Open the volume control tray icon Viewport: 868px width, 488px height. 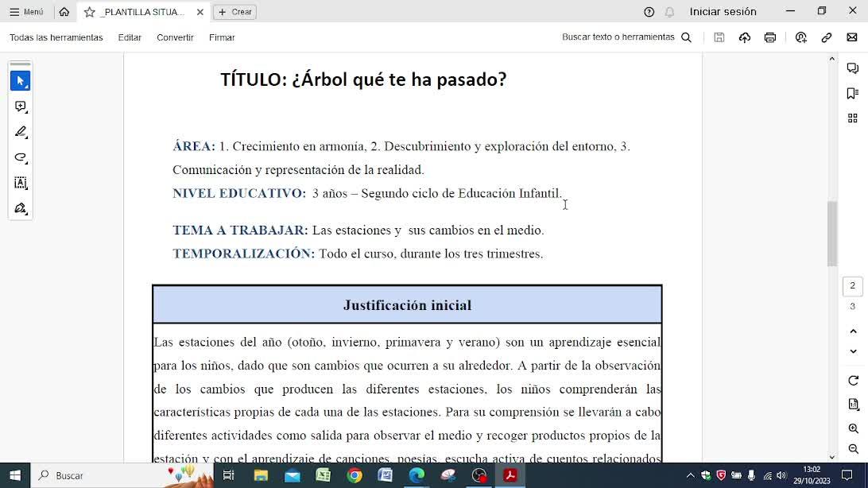[x=781, y=475]
